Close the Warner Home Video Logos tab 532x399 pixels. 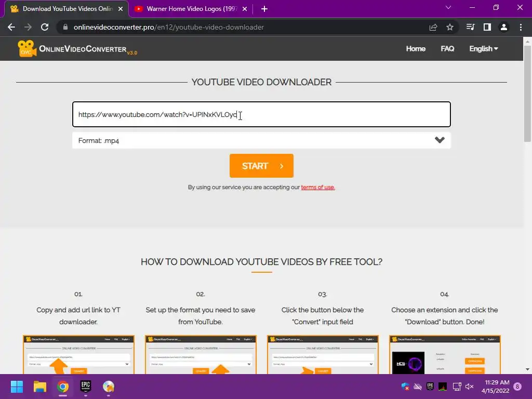point(245,9)
